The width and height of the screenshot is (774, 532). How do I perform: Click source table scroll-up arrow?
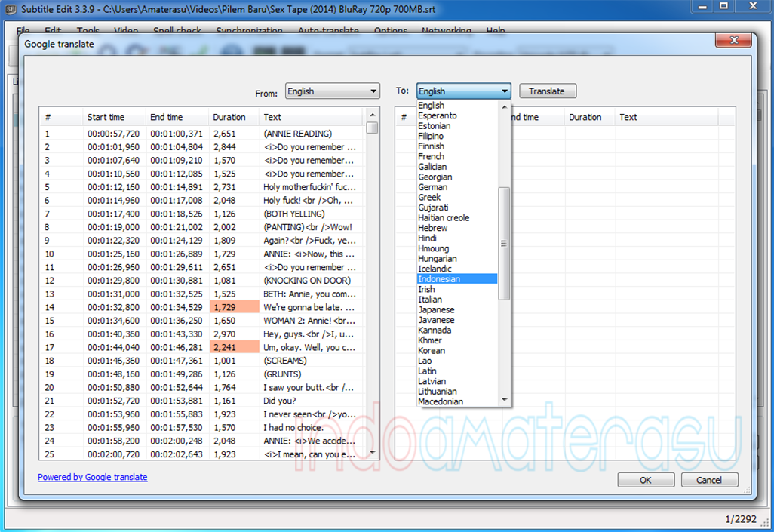tap(373, 115)
